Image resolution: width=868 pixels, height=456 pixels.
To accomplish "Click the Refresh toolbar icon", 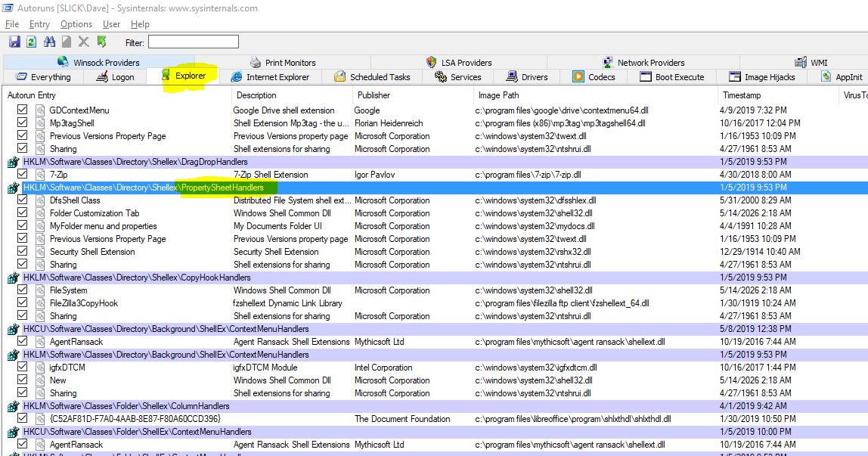I will 32,42.
